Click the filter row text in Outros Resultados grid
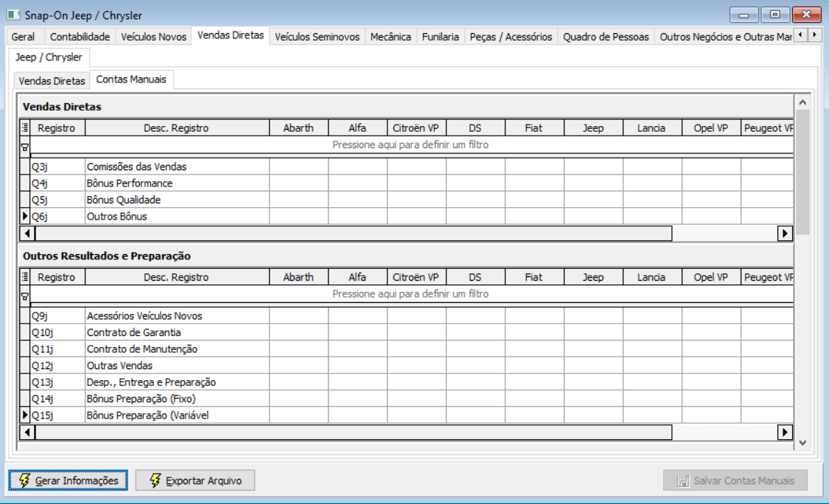This screenshot has height=504, width=829. tap(410, 293)
